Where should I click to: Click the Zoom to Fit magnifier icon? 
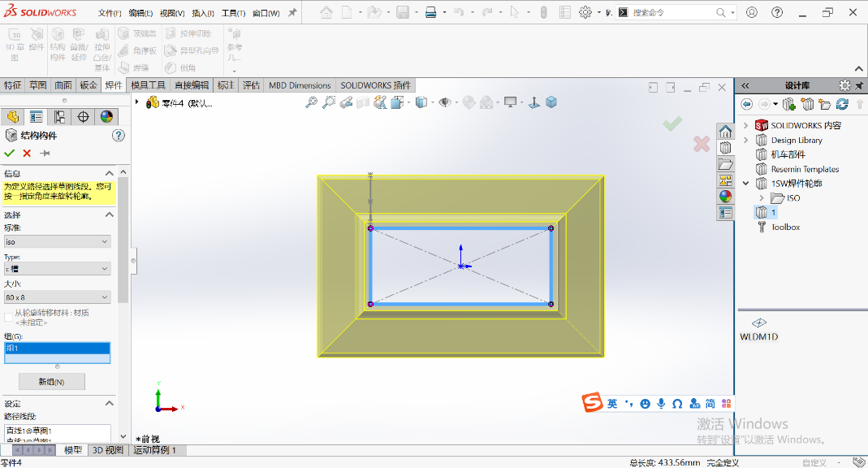(312, 102)
